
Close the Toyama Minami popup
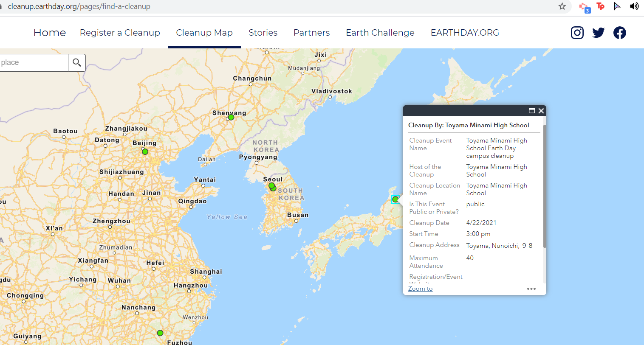(541, 111)
